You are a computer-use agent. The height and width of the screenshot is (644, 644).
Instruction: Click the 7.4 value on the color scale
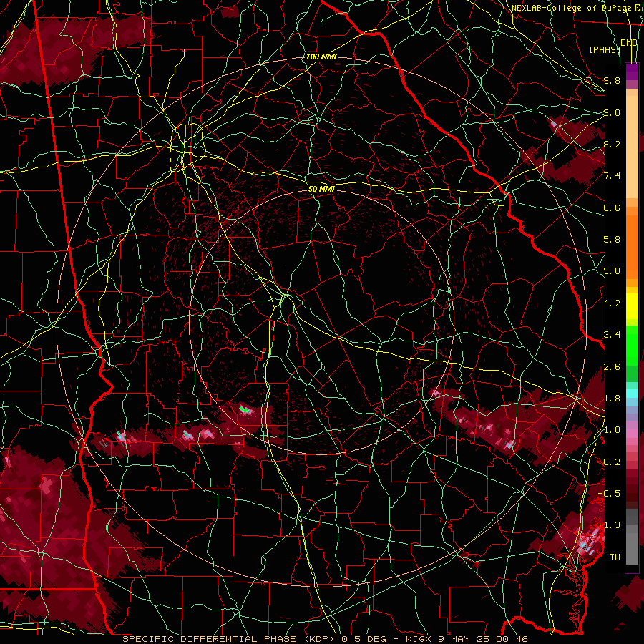(612, 176)
